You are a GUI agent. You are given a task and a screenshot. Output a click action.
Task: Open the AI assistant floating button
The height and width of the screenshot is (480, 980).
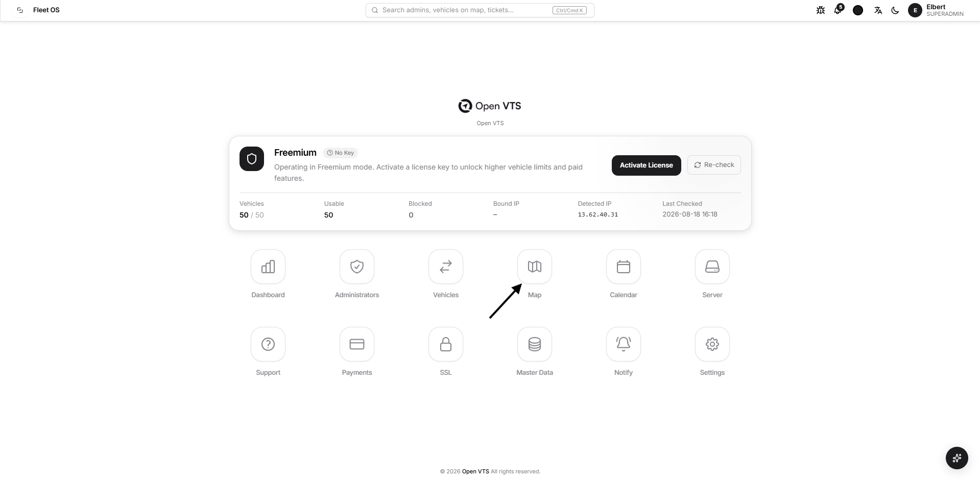(x=957, y=458)
